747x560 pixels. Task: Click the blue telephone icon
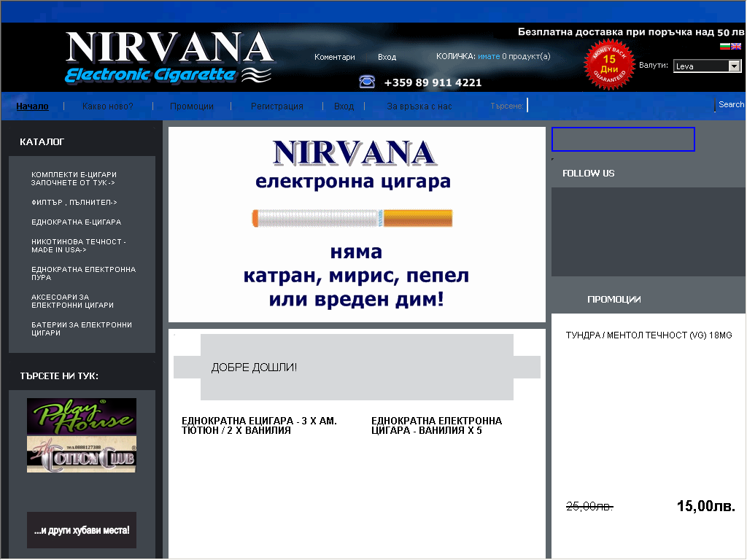pyautogui.click(x=367, y=82)
